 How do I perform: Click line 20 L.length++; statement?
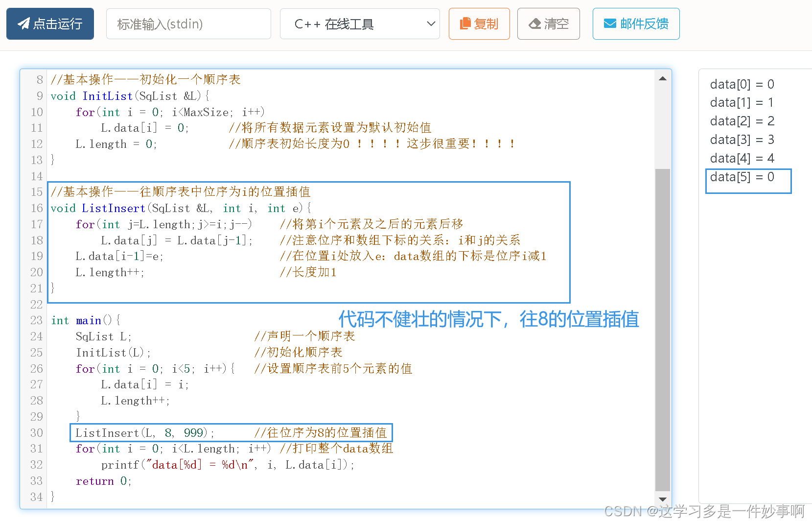tap(110, 272)
